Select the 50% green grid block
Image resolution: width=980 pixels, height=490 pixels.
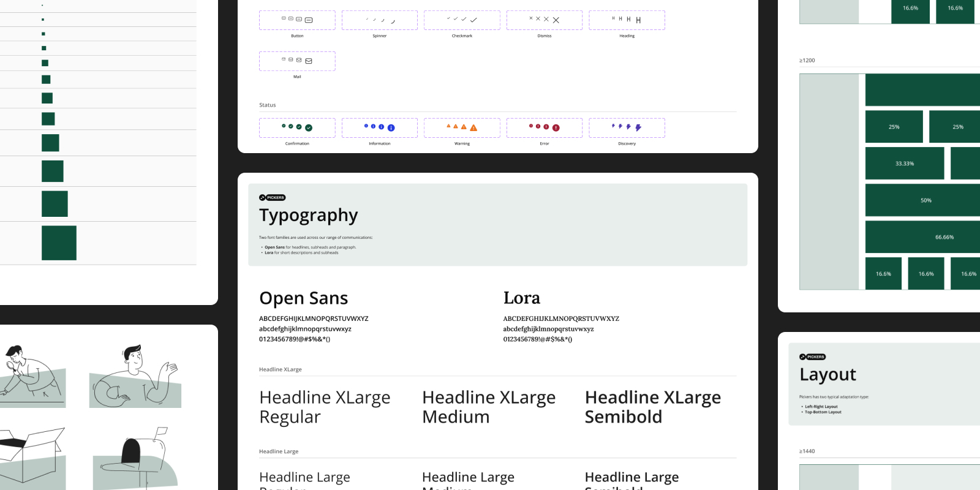click(x=922, y=200)
